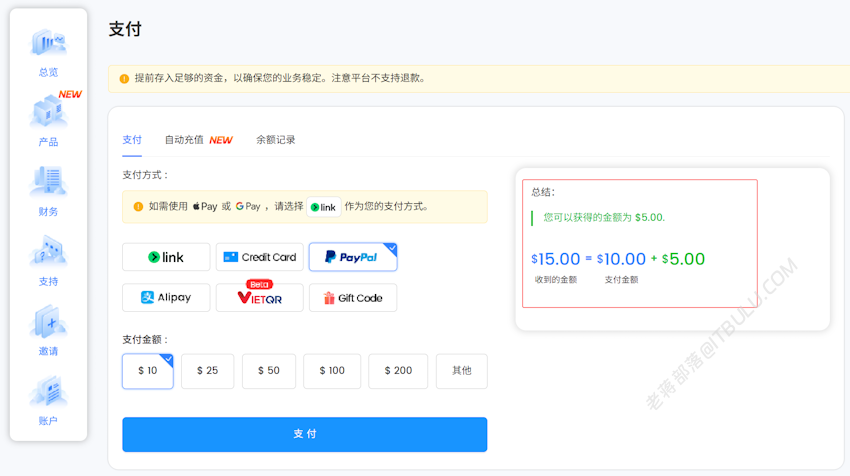Choose the $ 200 payment amount
Screen dimensions: 850x476
point(398,371)
